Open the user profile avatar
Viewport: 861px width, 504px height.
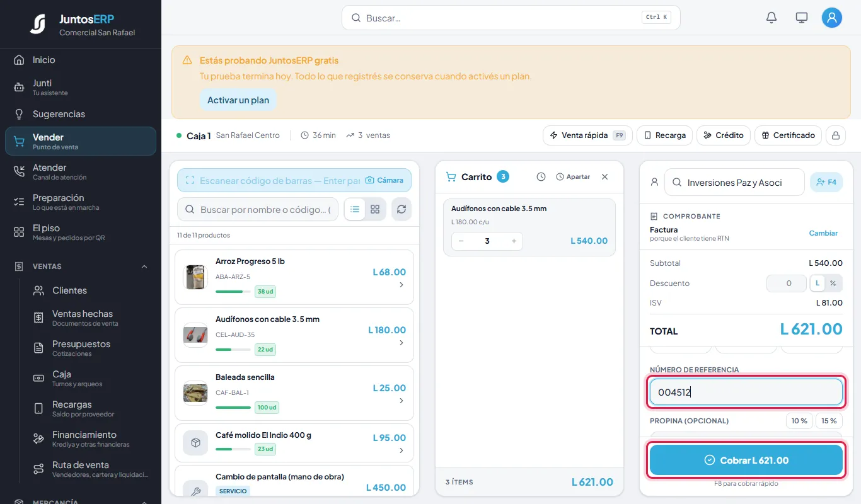[832, 18]
